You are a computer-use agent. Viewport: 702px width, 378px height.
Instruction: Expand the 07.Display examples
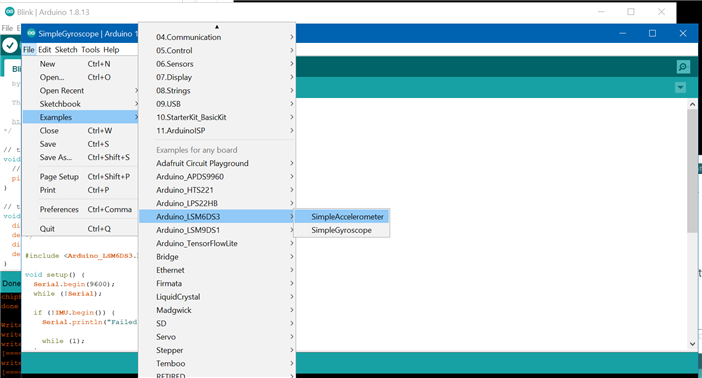coord(217,77)
